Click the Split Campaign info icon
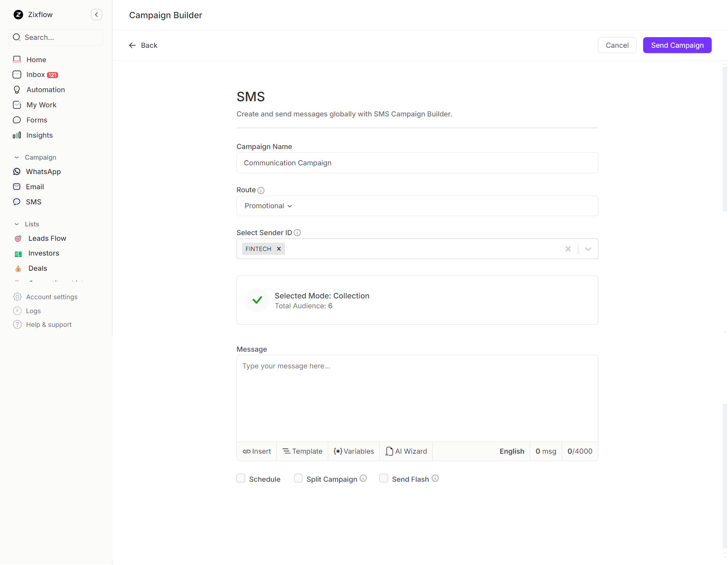This screenshot has width=728, height=565. tap(363, 479)
